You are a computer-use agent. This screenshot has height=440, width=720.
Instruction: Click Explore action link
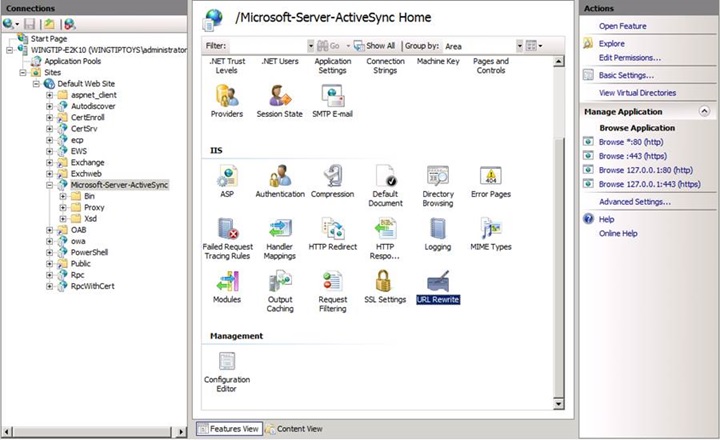coord(612,44)
